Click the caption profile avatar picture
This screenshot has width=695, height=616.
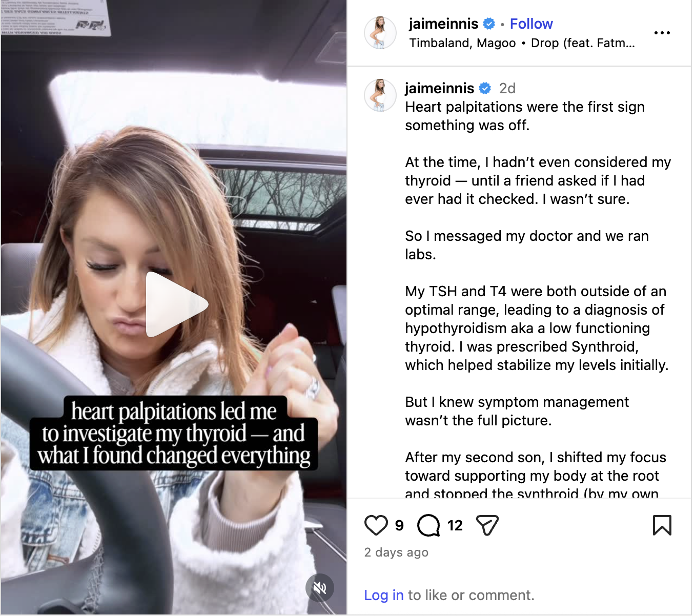coord(380,95)
